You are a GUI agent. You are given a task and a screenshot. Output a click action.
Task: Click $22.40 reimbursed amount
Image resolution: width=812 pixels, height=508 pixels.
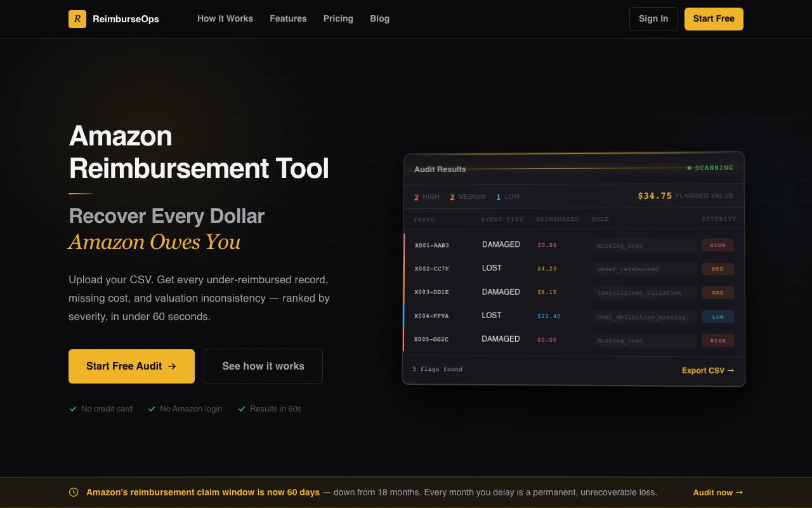pyautogui.click(x=549, y=316)
